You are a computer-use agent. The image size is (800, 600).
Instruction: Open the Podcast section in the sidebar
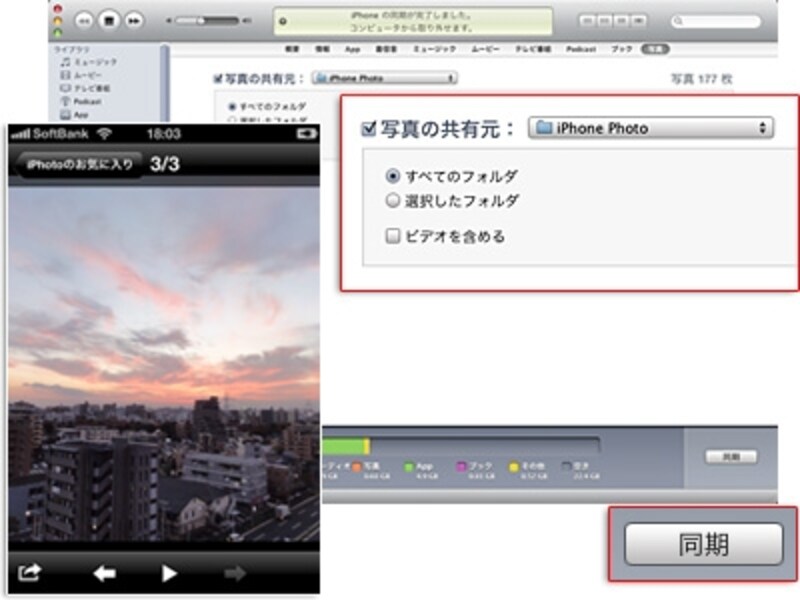click(88, 99)
